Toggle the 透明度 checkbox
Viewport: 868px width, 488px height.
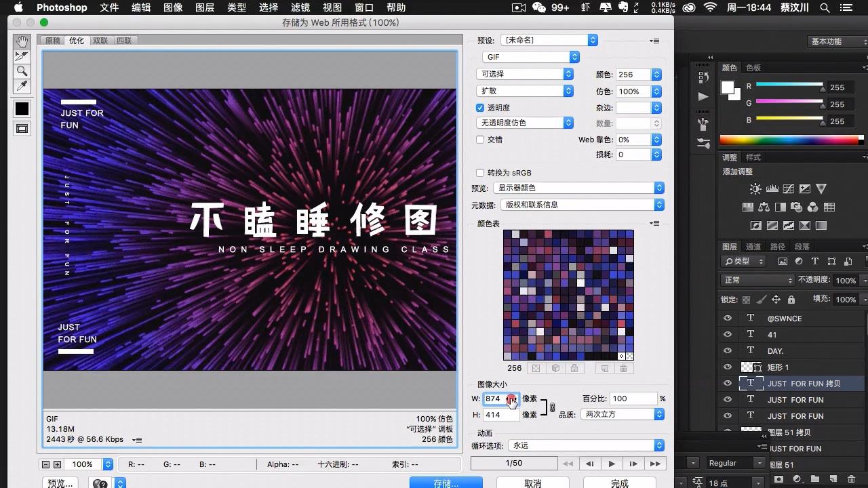pyautogui.click(x=480, y=108)
